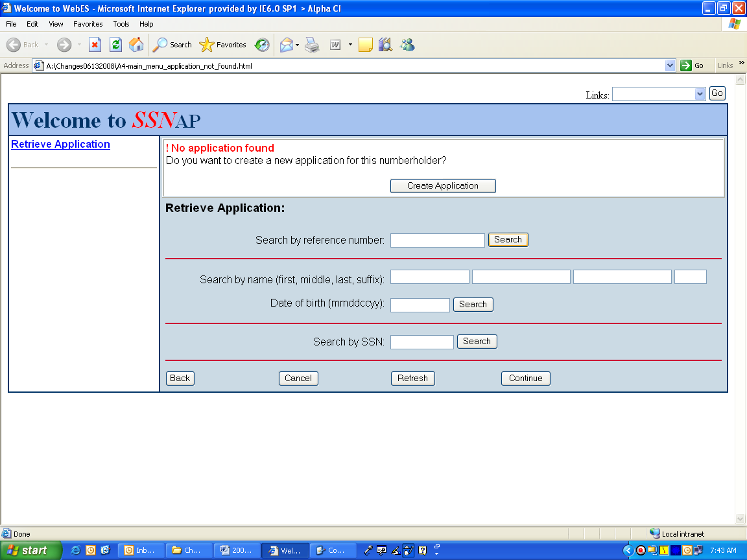747x560 pixels.
Task: Click the Continue button
Action: pos(525,379)
